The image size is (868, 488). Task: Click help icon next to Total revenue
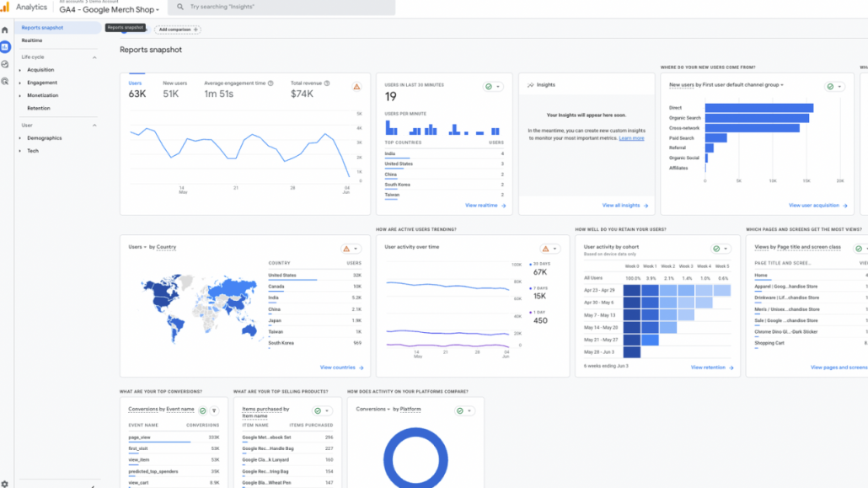click(x=327, y=83)
